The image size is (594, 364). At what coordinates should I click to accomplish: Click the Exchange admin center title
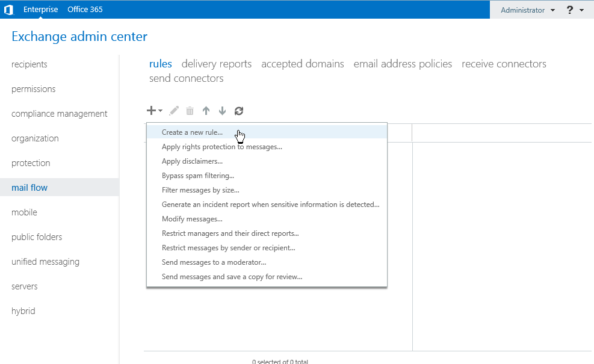[79, 36]
